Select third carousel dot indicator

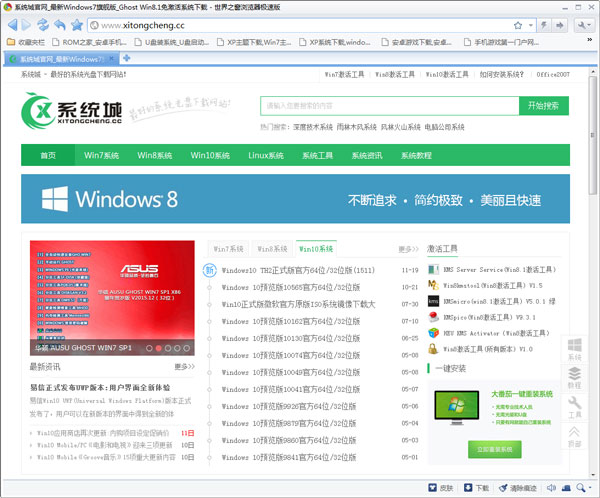point(168,348)
